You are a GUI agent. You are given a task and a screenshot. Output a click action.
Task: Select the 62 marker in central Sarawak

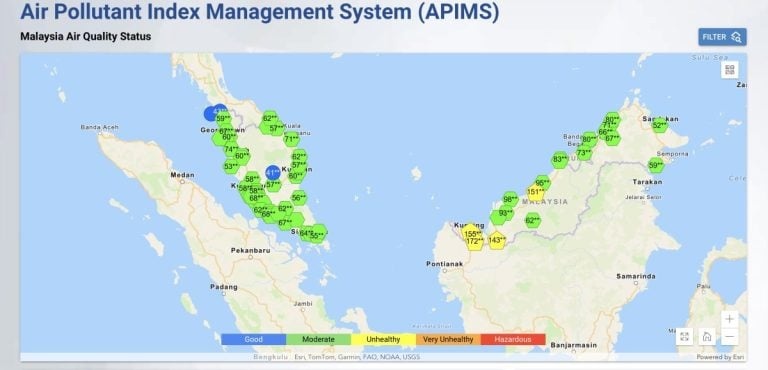coord(532,221)
